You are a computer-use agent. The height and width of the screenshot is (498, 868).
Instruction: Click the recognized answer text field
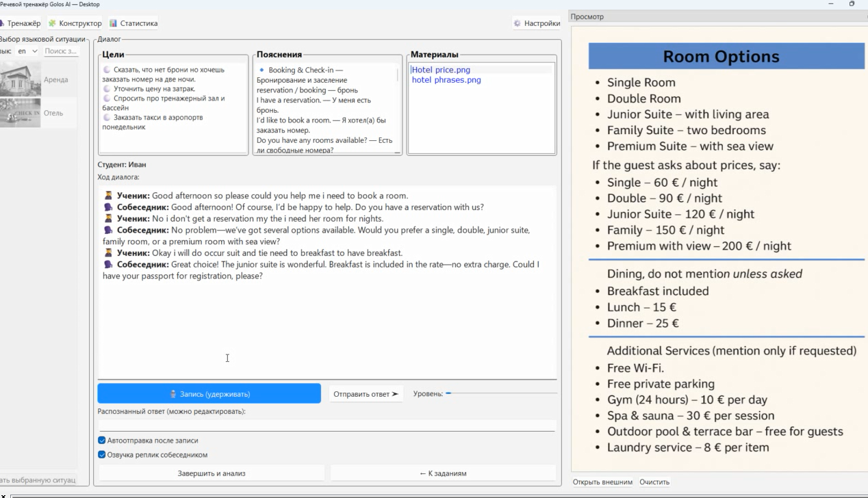326,424
